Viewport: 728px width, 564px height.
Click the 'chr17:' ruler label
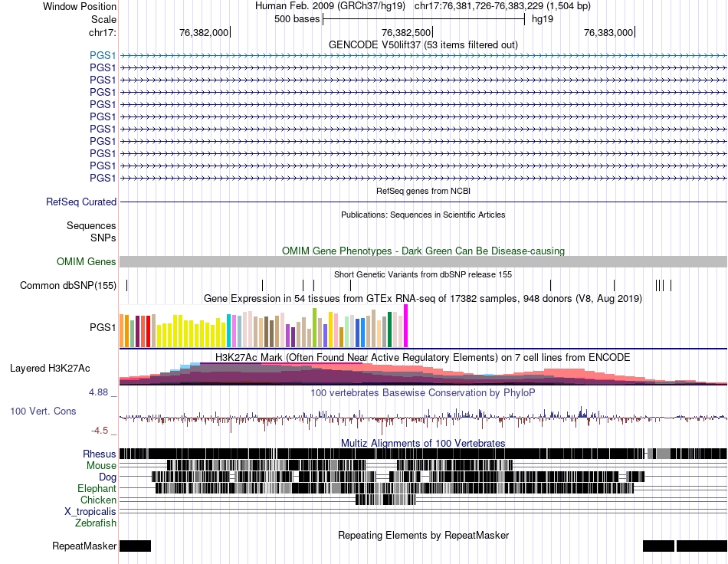[102, 32]
